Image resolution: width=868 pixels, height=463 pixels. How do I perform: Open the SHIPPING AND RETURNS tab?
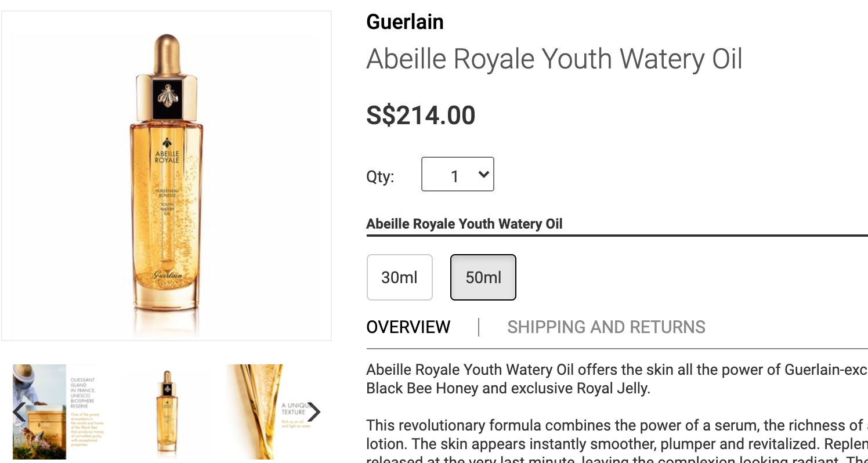606,327
